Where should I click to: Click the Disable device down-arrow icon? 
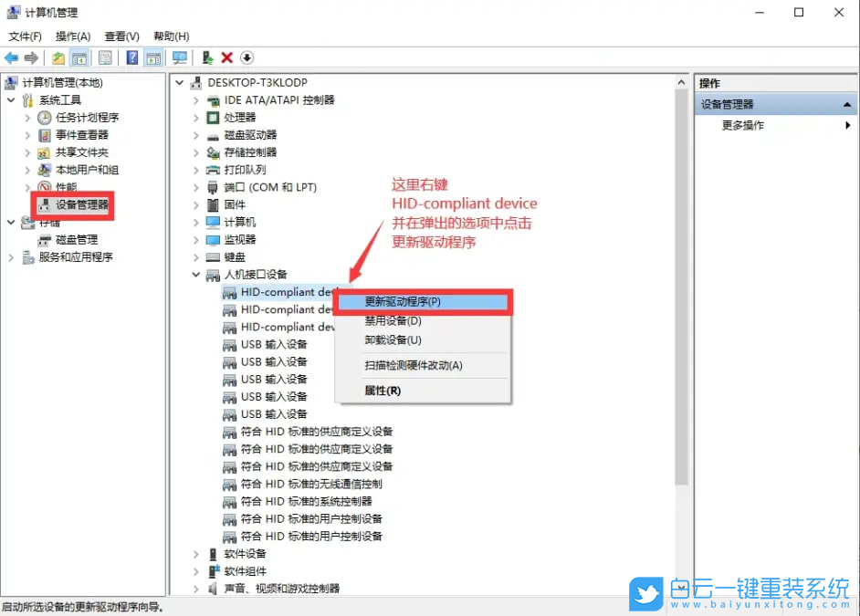246,57
